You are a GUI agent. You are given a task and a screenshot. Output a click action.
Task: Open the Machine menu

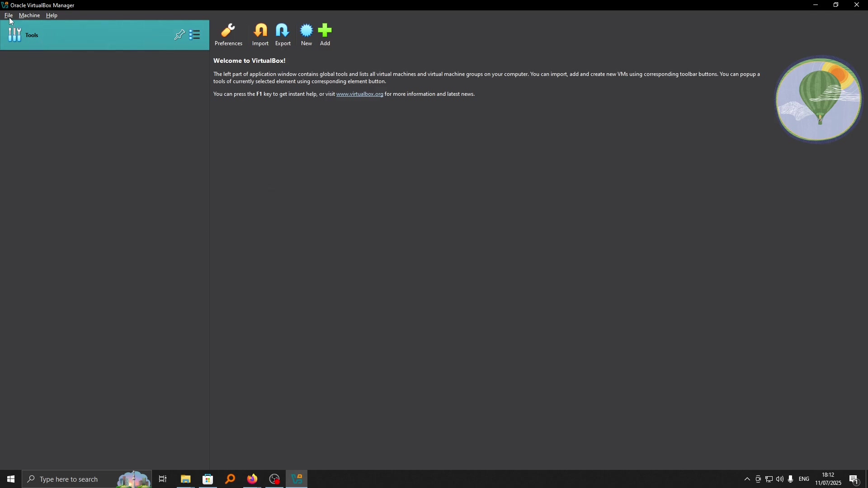[29, 15]
